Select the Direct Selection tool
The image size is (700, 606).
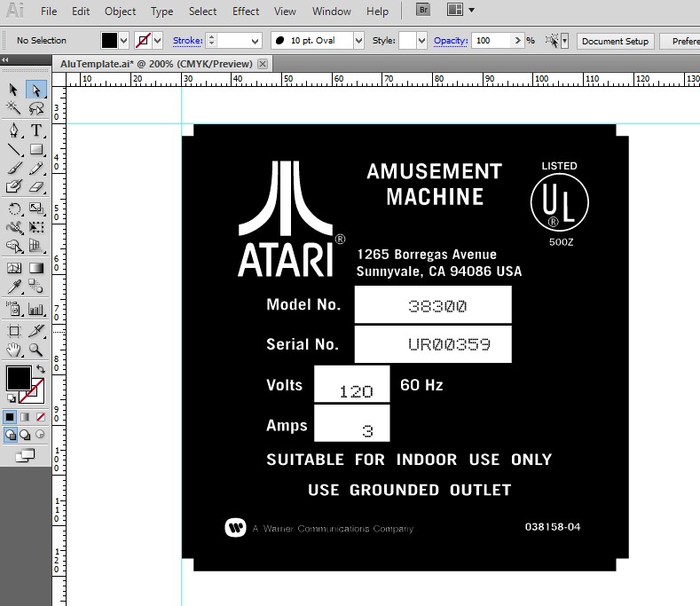click(36, 90)
